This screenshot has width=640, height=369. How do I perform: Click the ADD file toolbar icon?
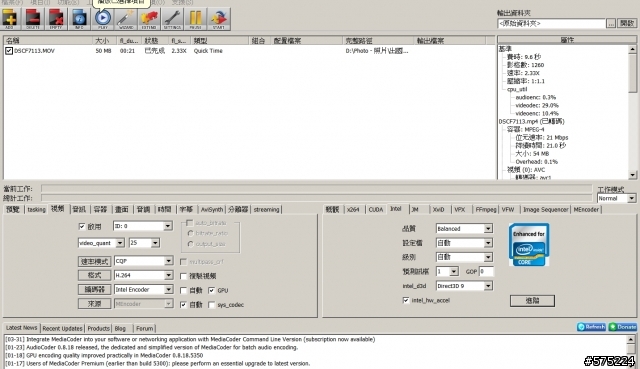click(x=9, y=19)
